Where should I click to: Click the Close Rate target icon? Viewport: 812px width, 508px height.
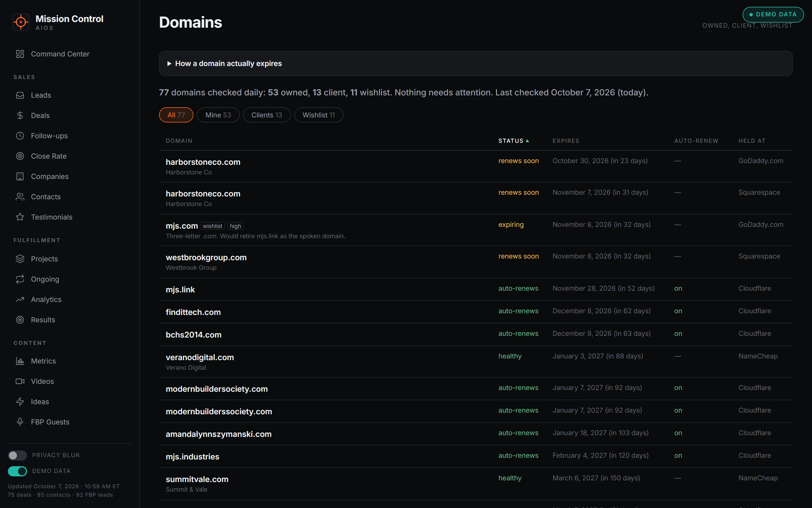(20, 156)
